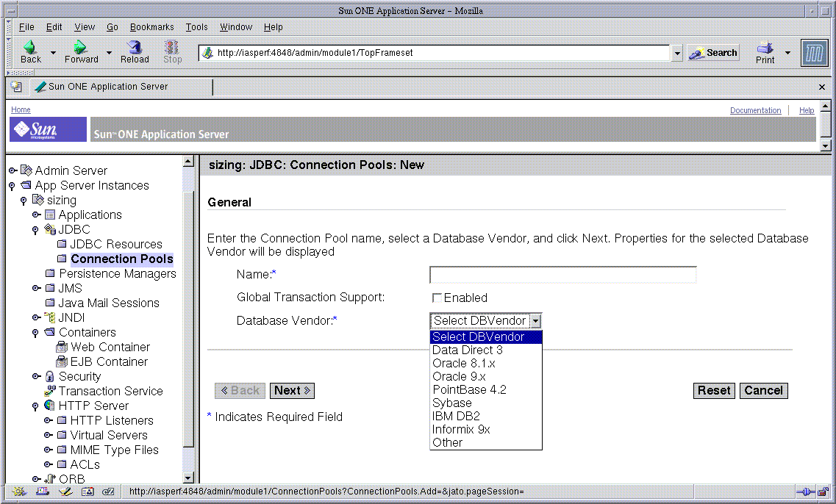The image size is (836, 504).
Task: Click the Reset button
Action: pos(714,391)
